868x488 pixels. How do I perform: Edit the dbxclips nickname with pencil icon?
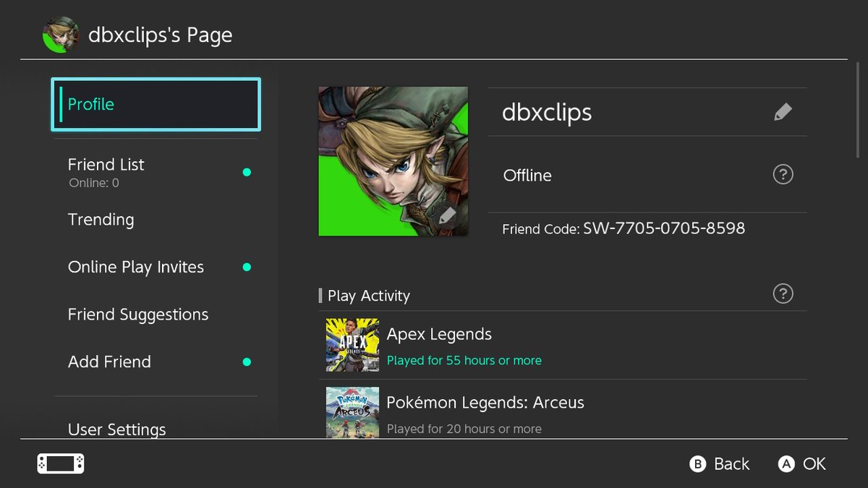783,112
